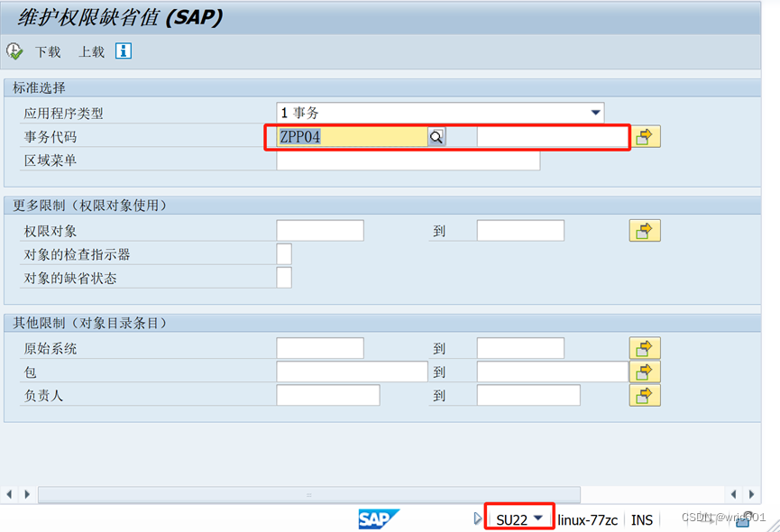Click the 区域菜单 input field
Image resolution: width=780 pixels, height=532 pixels.
click(x=408, y=161)
